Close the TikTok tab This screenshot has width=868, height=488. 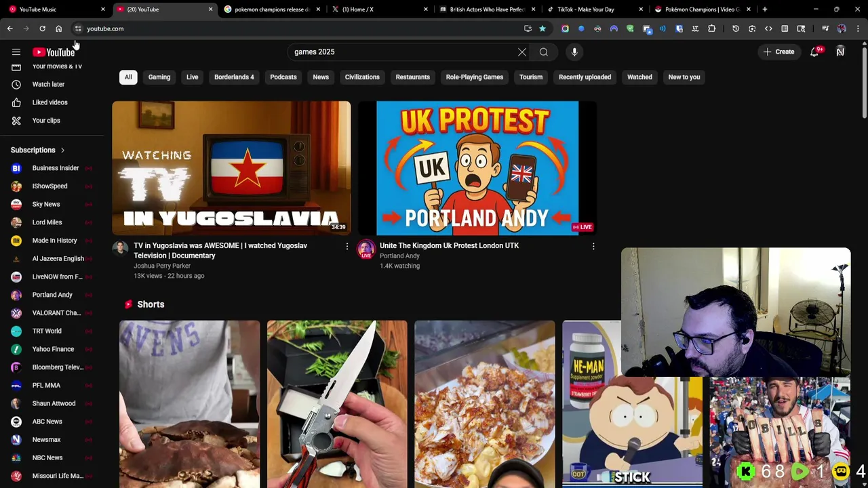click(641, 9)
